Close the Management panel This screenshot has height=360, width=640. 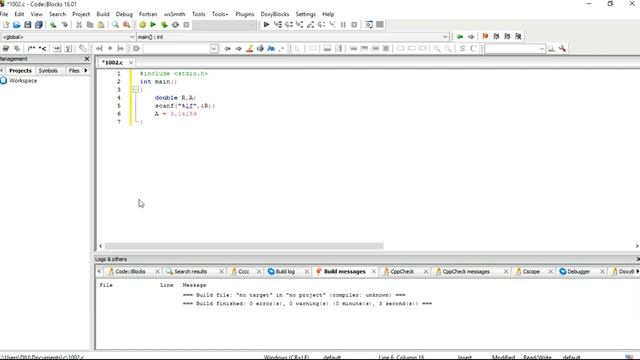click(x=87, y=59)
